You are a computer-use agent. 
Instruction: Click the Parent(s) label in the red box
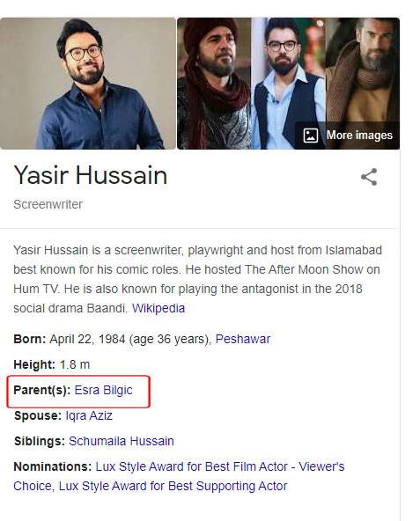pos(42,390)
